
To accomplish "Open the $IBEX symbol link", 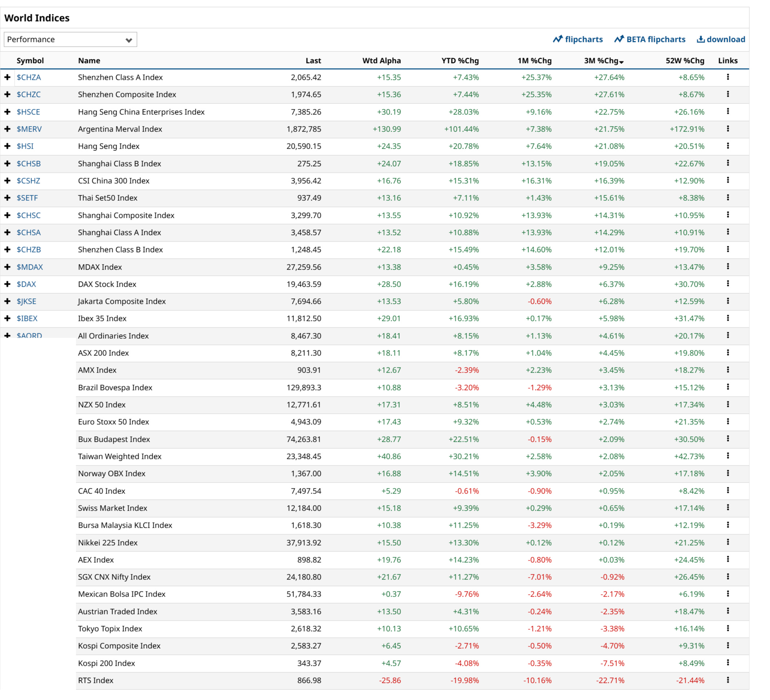I will tap(27, 318).
